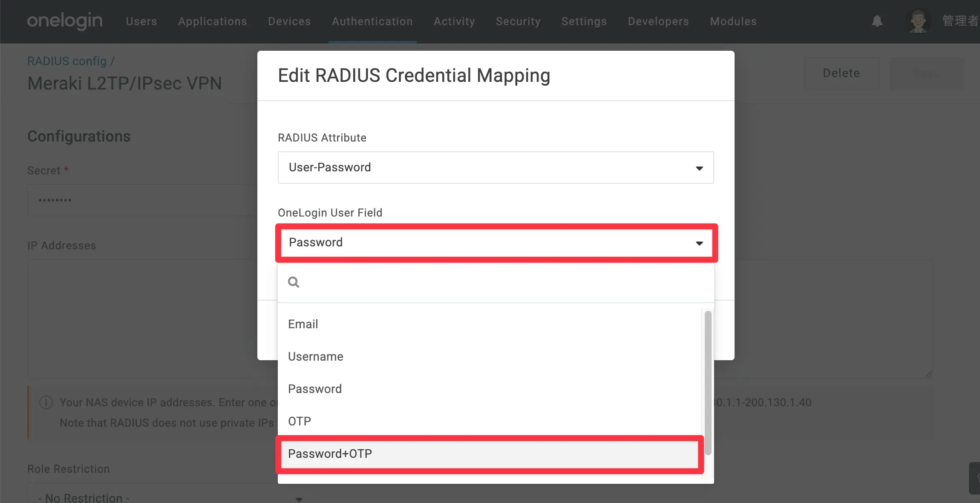Choose Password from the list
Viewport: 980px width, 503px height.
pos(315,389)
